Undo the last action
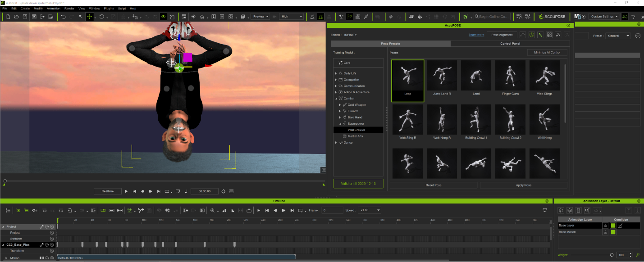The width and height of the screenshot is (644, 262). 63,17
